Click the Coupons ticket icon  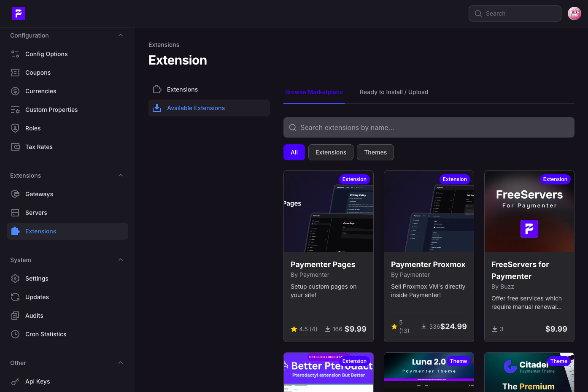pyautogui.click(x=15, y=73)
